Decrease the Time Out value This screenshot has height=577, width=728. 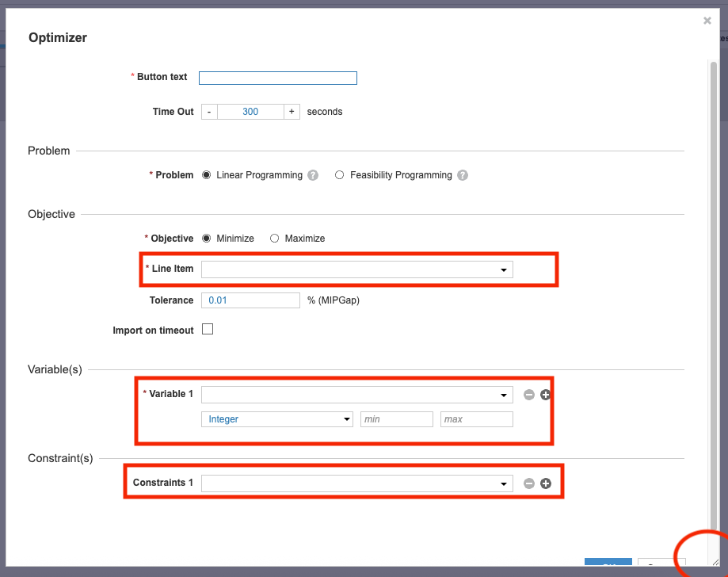coord(209,112)
